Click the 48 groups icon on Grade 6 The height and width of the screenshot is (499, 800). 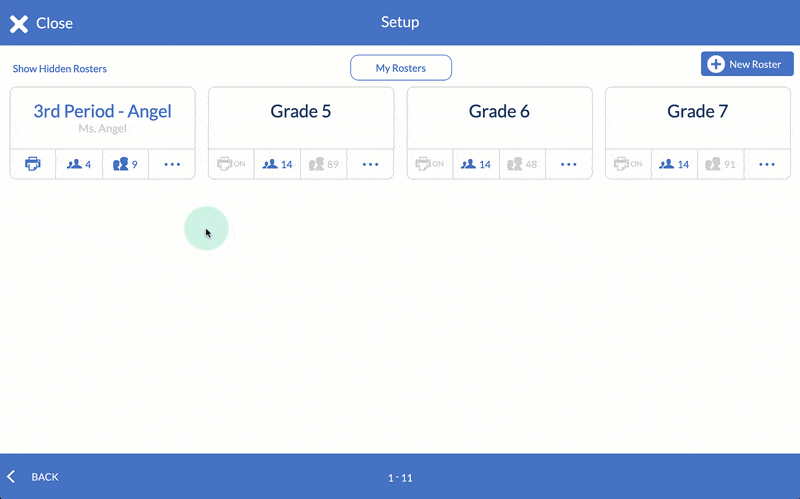522,164
